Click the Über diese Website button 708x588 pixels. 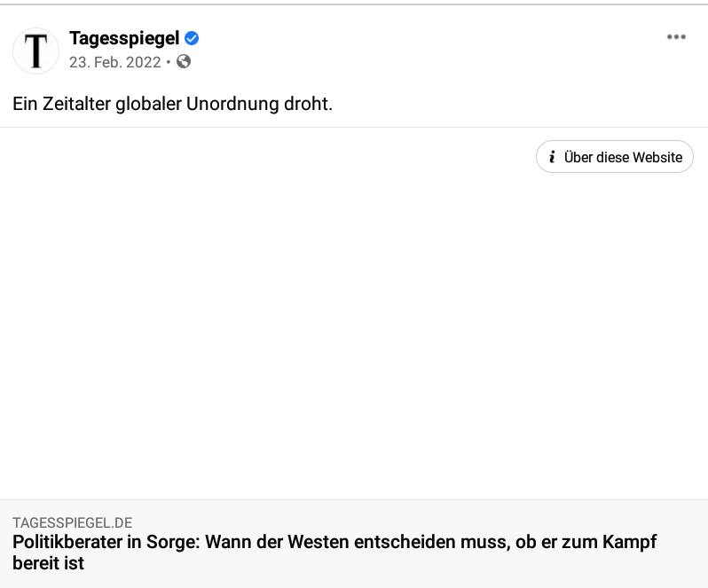(x=615, y=157)
